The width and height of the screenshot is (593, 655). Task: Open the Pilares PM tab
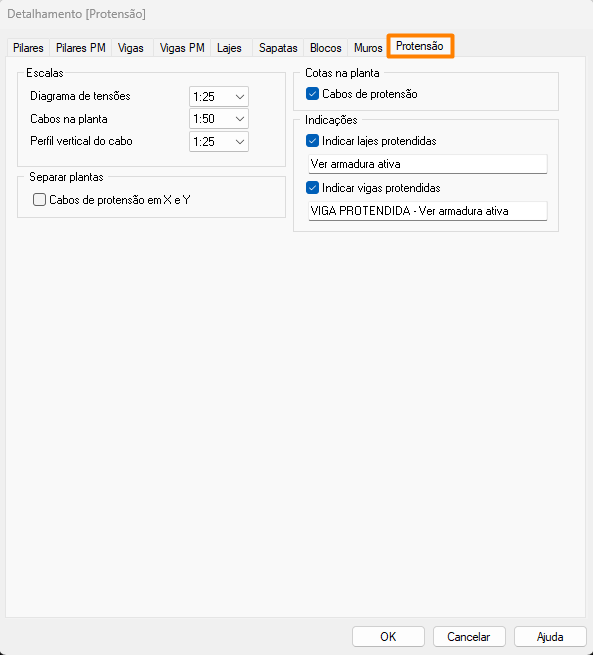81,48
